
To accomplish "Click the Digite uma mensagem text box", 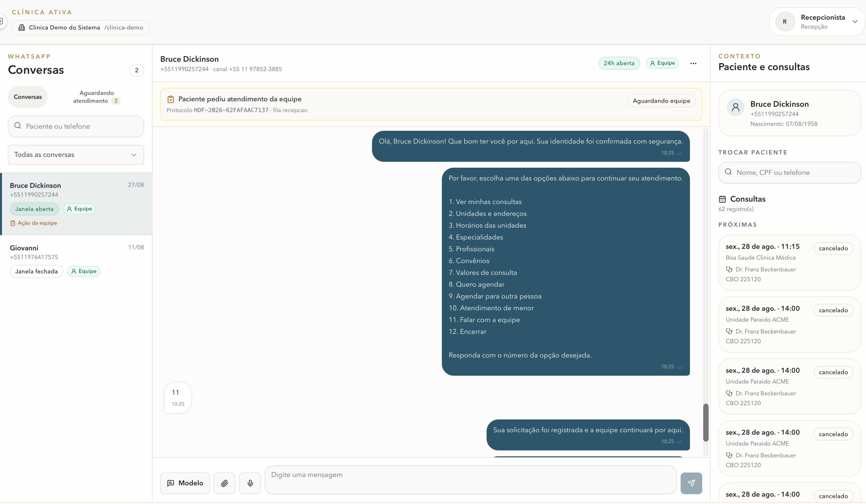I will pos(470,480).
